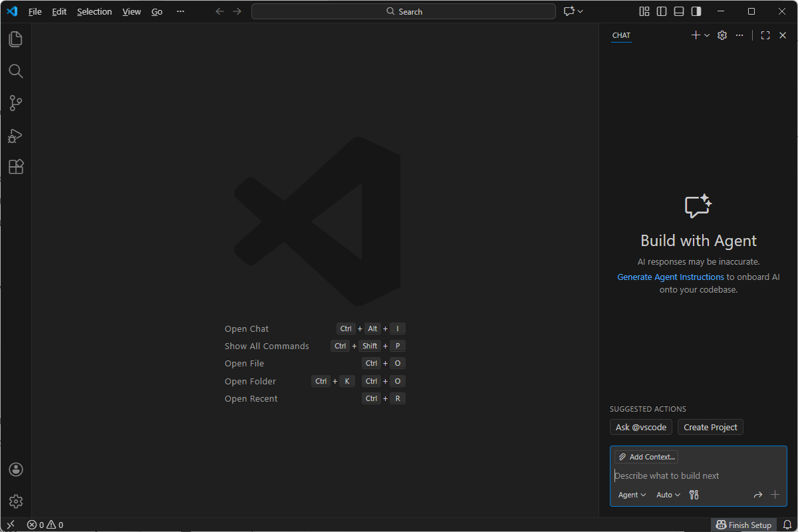Go forward with the right arrow
Image resolution: width=798 pixels, height=532 pixels.
pyautogui.click(x=237, y=11)
